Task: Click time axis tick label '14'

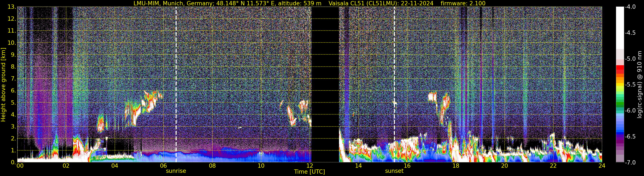Action: click(358, 166)
